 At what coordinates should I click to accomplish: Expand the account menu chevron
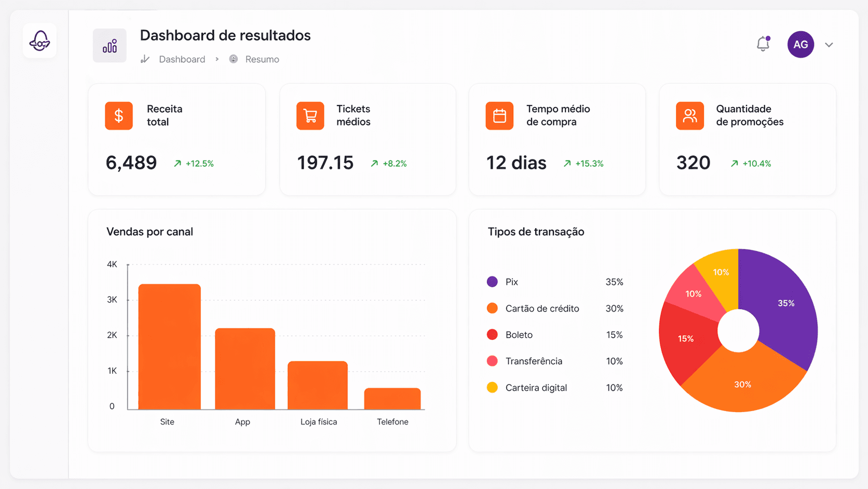829,45
